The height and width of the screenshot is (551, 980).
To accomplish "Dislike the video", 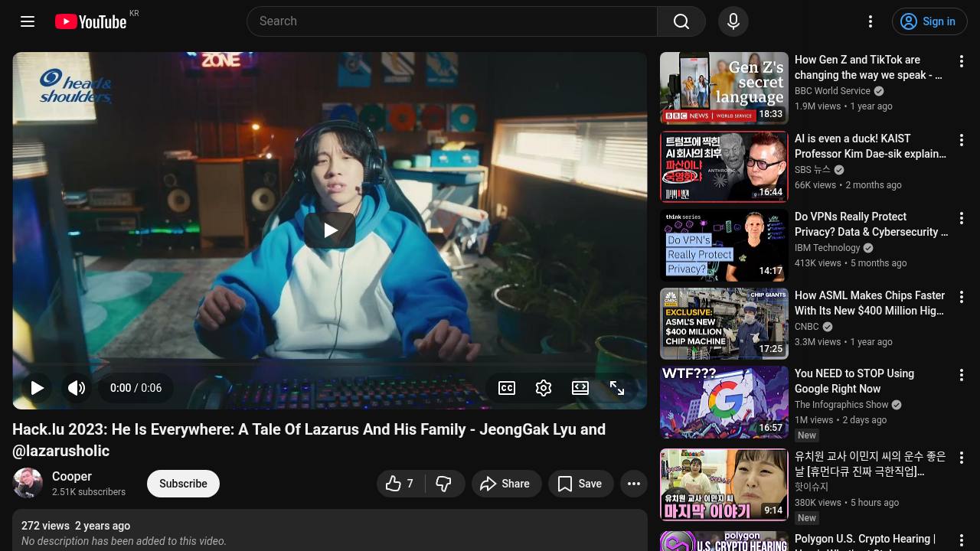I will coord(444,484).
